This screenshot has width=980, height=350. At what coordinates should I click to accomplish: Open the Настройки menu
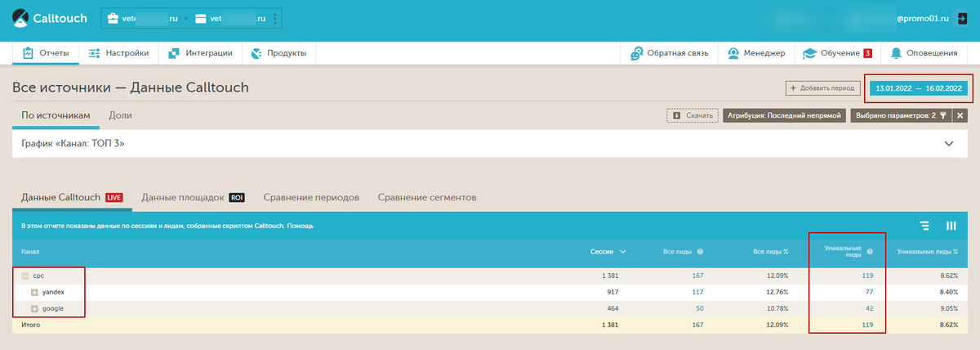pyautogui.click(x=118, y=53)
